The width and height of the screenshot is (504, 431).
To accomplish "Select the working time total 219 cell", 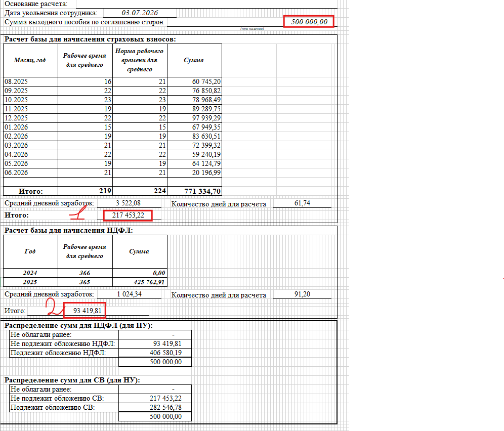I will [x=85, y=191].
